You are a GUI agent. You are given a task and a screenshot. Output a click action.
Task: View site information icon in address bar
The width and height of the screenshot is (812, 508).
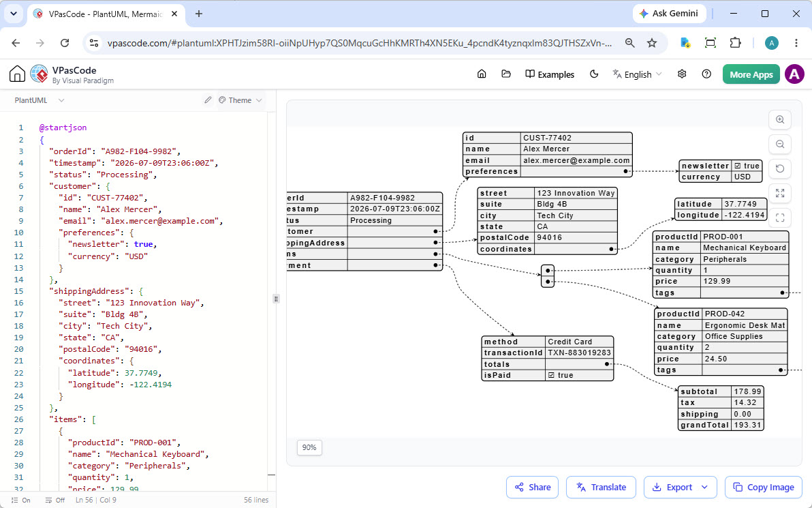94,43
